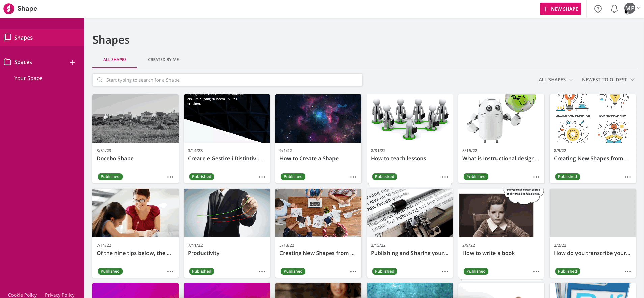Screen dimensions: 644x298
Task: Click the Of the nine tips below title
Action: pyautogui.click(x=134, y=253)
